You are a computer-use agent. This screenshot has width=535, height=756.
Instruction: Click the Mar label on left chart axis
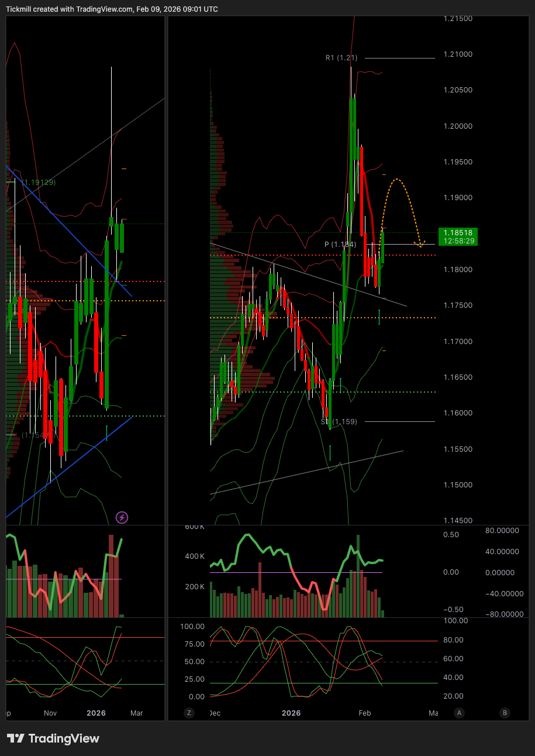[136, 713]
